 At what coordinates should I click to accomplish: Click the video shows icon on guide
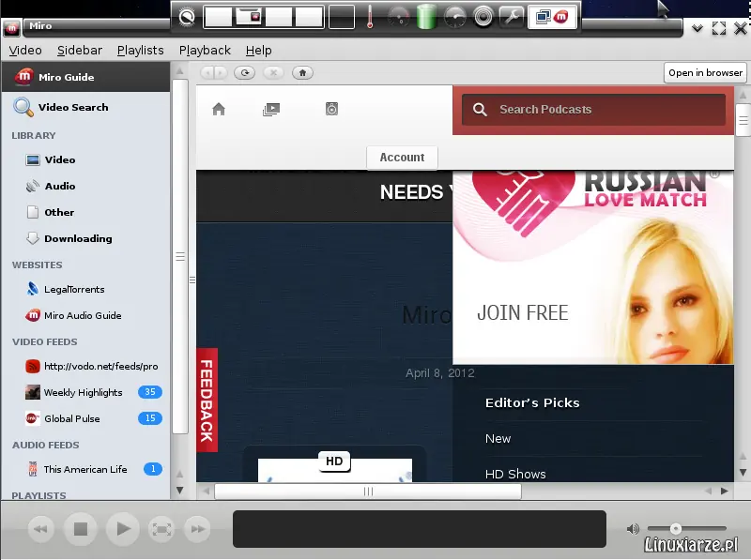[x=271, y=109]
